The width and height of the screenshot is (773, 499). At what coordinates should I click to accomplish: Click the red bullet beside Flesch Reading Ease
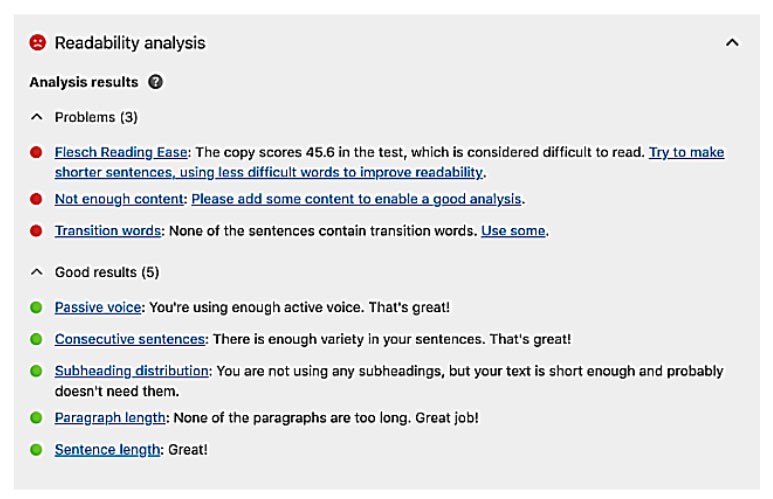click(x=37, y=153)
